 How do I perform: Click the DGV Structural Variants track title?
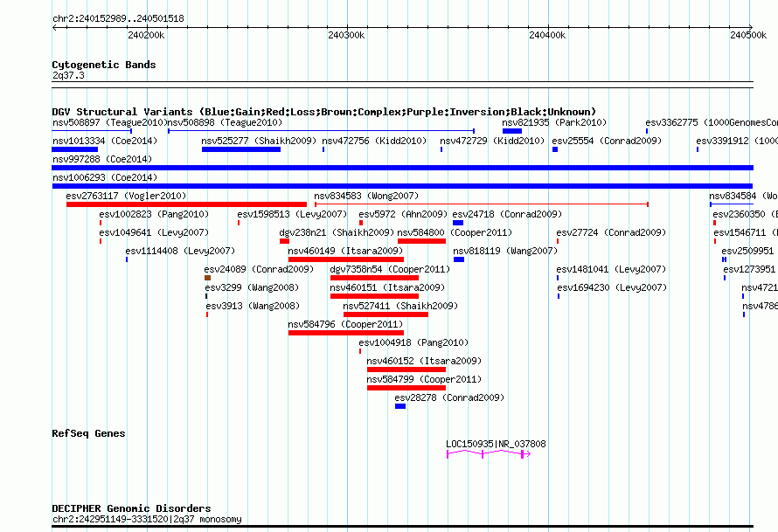pyautogui.click(x=324, y=112)
